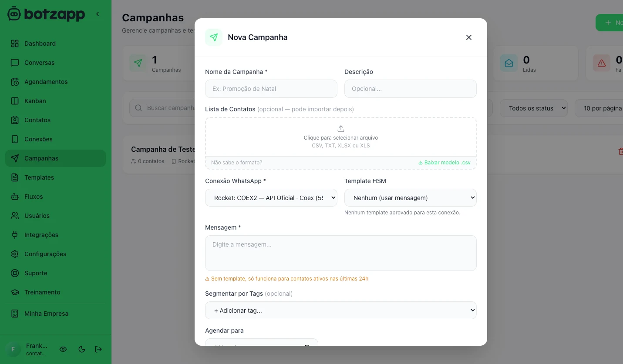Screen dimensions: 623x364
Task: Click the Dashboard grid icon
Action: (15, 43)
